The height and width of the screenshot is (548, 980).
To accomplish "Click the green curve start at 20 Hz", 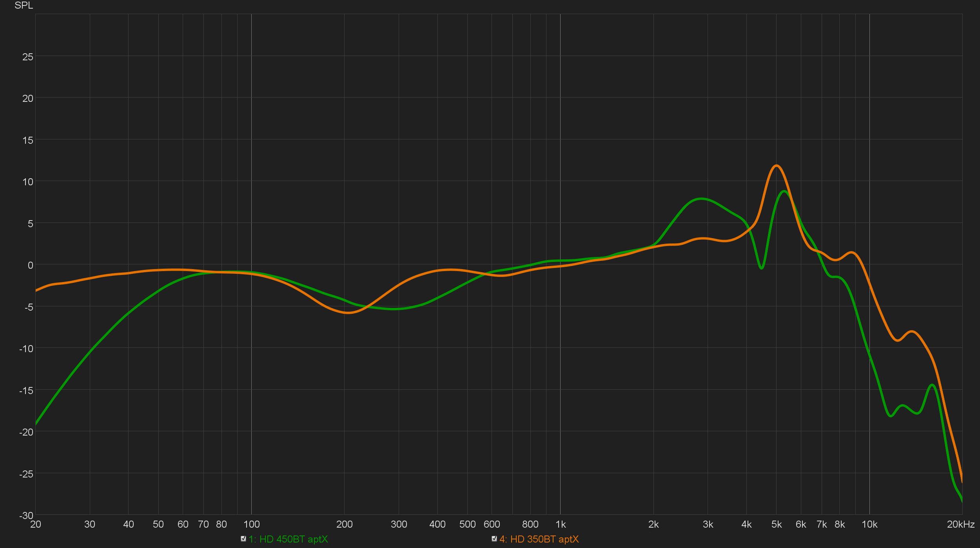I will point(36,423).
